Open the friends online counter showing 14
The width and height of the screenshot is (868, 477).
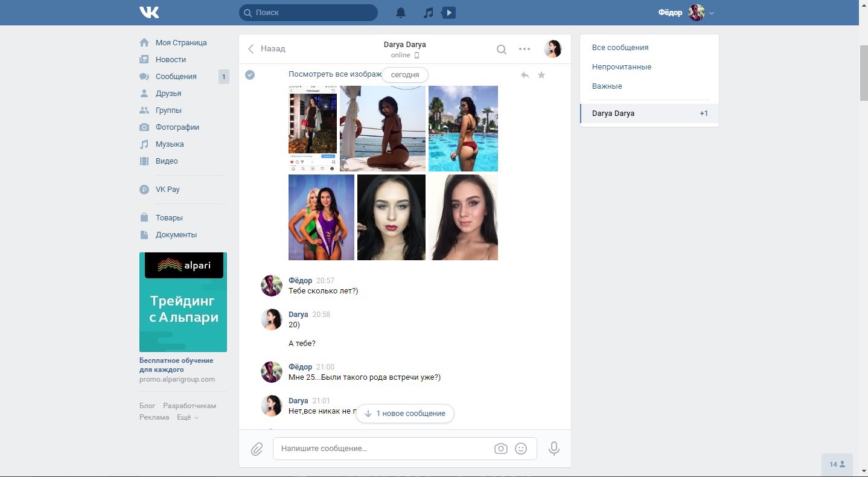(837, 464)
